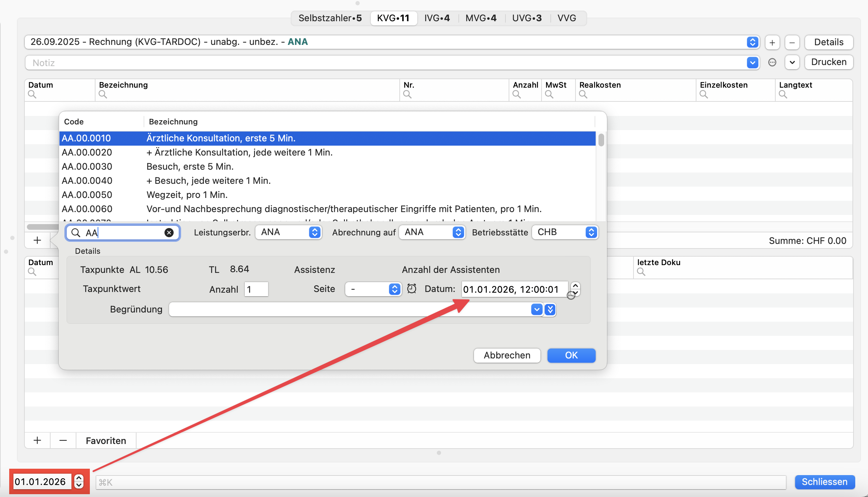Click the Drucken button
Image resolution: width=868 pixels, height=497 pixels.
828,62
